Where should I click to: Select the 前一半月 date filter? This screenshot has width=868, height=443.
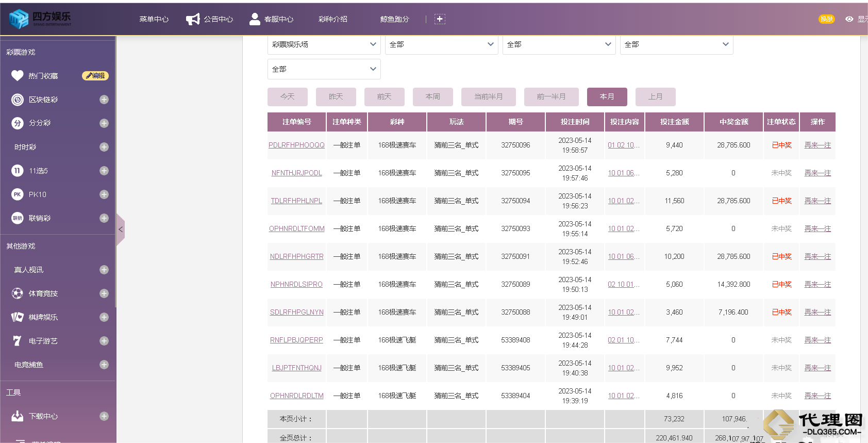coord(552,97)
